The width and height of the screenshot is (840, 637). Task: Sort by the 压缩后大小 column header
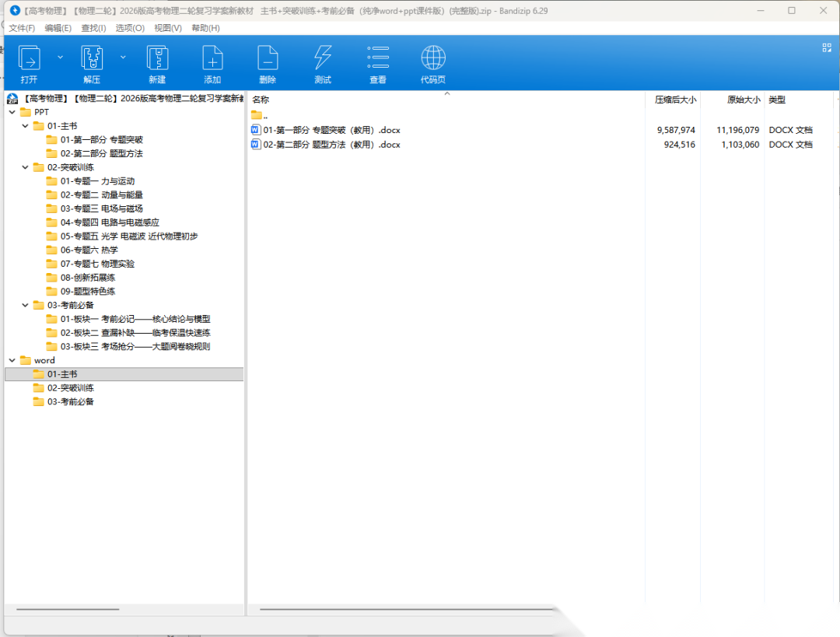[674, 100]
